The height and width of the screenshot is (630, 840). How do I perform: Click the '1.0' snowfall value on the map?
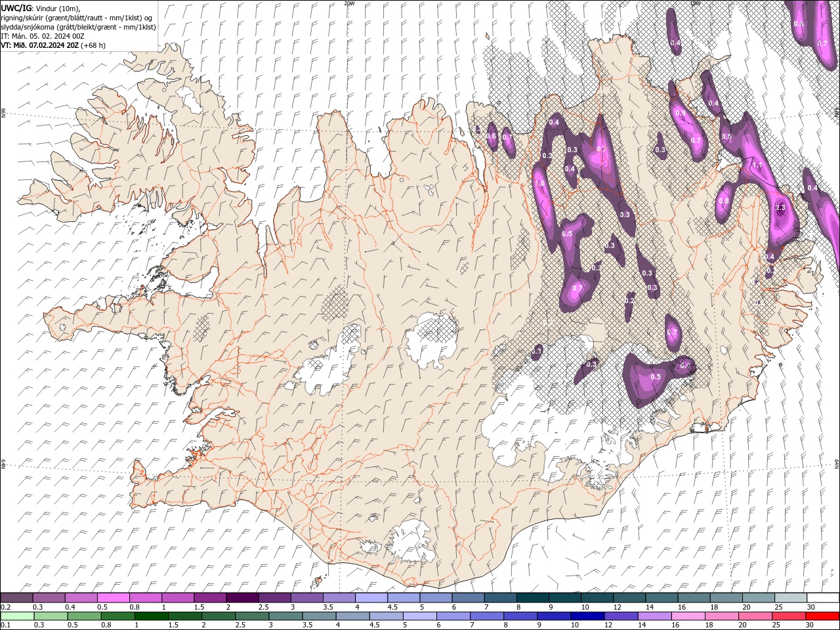539,184
